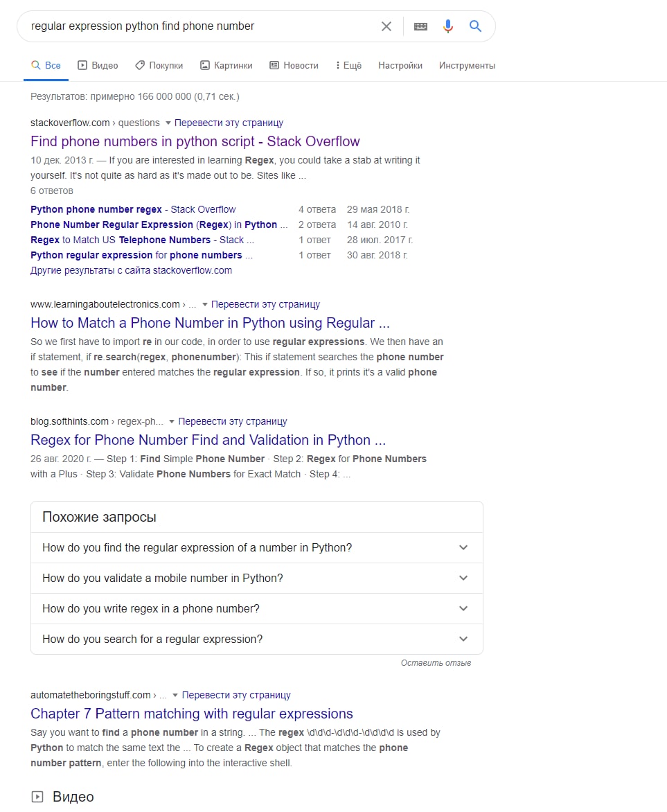Image resolution: width=667 pixels, height=812 pixels.
Task: Open 'Chapter 7 Pattern matching' result
Action: click(192, 713)
